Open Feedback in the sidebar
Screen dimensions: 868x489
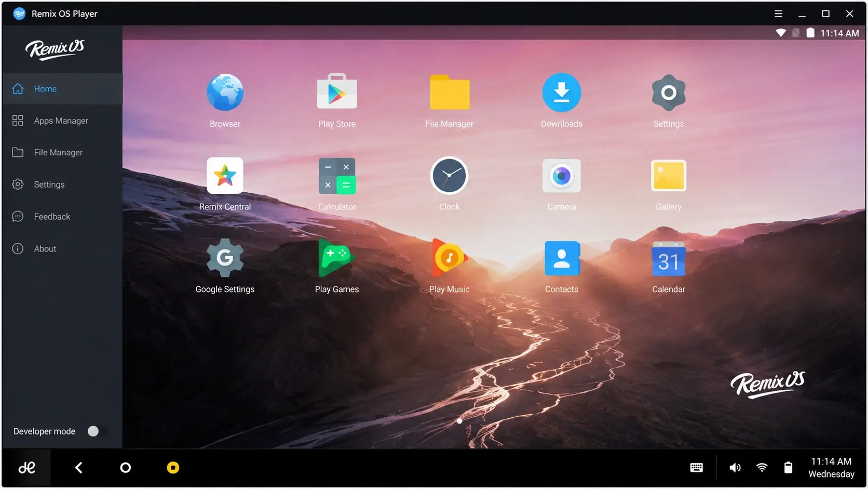62,217
